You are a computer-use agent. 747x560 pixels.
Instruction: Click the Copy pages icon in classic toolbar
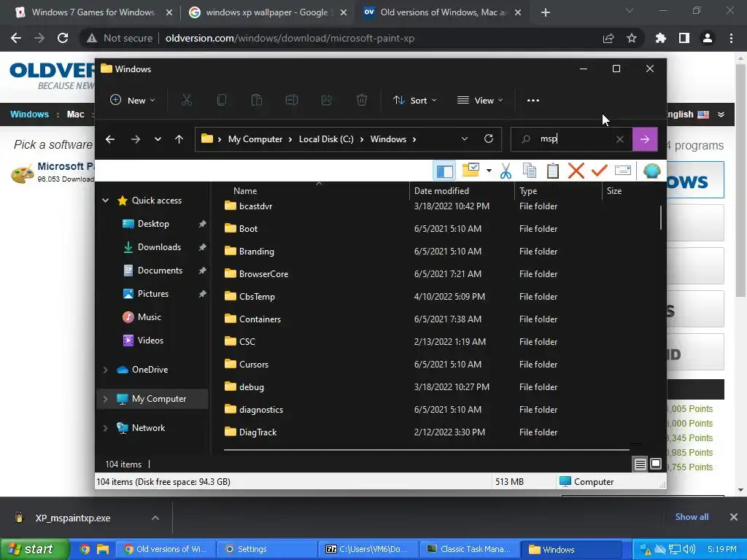coord(530,171)
